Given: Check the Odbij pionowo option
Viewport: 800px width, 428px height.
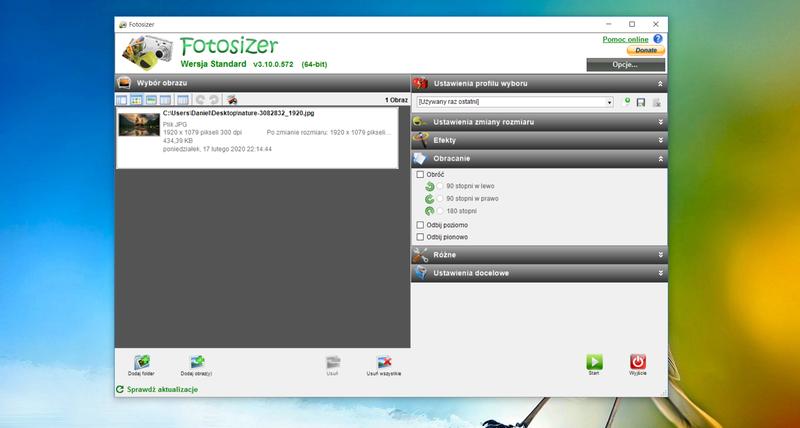Looking at the screenshot, I should 421,237.
